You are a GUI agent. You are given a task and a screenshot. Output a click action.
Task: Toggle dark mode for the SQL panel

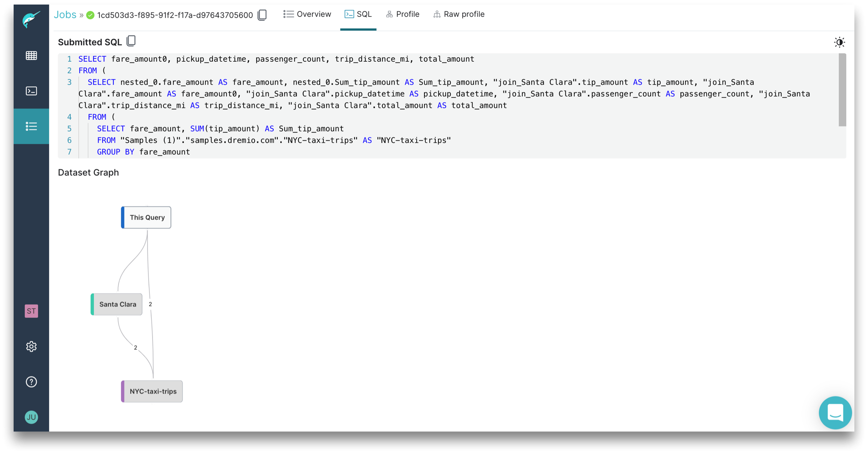839,42
